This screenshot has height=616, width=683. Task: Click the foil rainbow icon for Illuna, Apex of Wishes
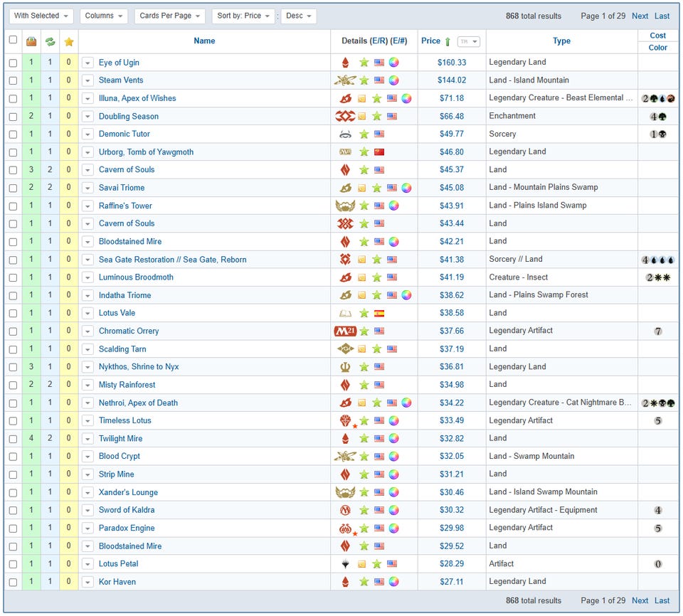(x=406, y=98)
